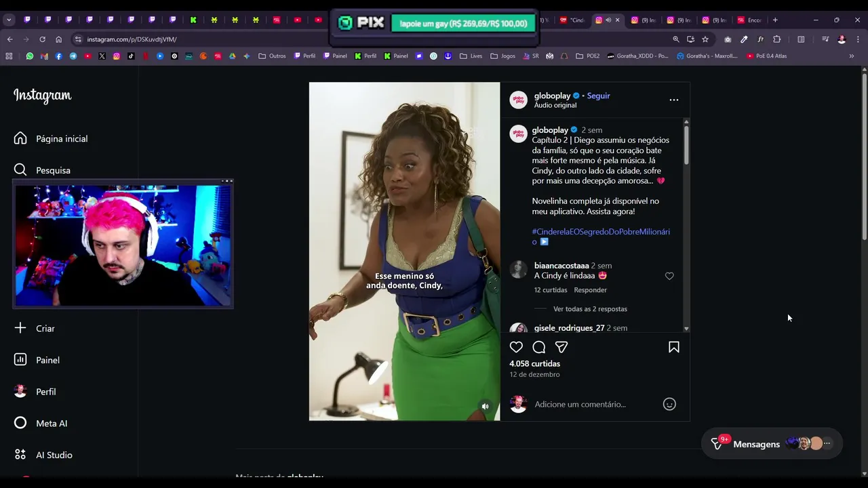Click the post video of Cindy
This screenshot has width=868, height=488.
click(404, 251)
